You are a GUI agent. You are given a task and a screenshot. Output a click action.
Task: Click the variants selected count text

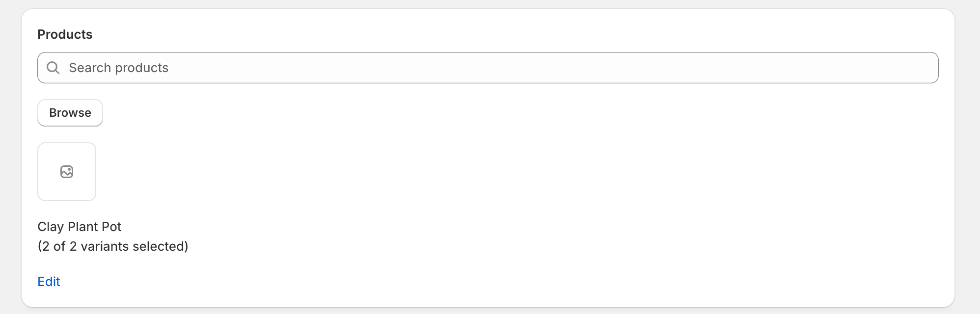[x=113, y=246]
